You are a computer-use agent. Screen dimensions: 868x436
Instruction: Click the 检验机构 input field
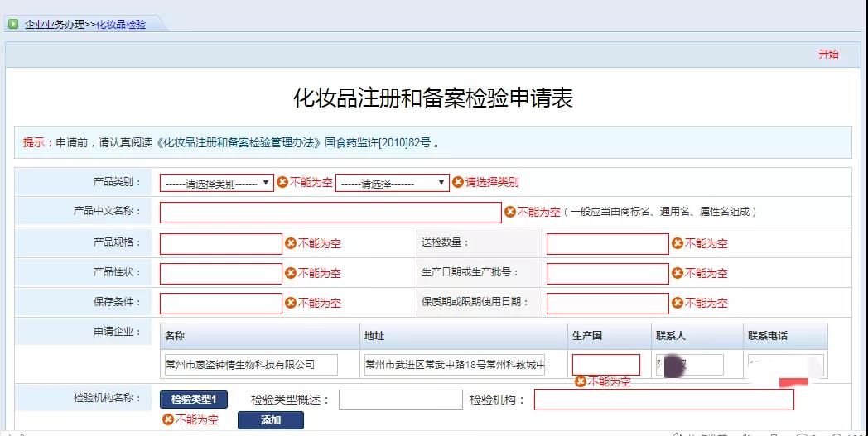point(663,400)
